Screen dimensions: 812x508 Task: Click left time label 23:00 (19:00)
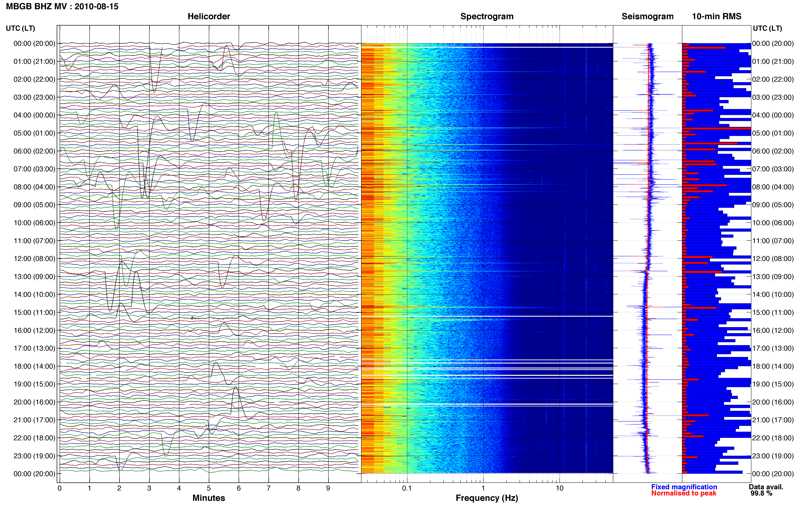click(x=34, y=456)
